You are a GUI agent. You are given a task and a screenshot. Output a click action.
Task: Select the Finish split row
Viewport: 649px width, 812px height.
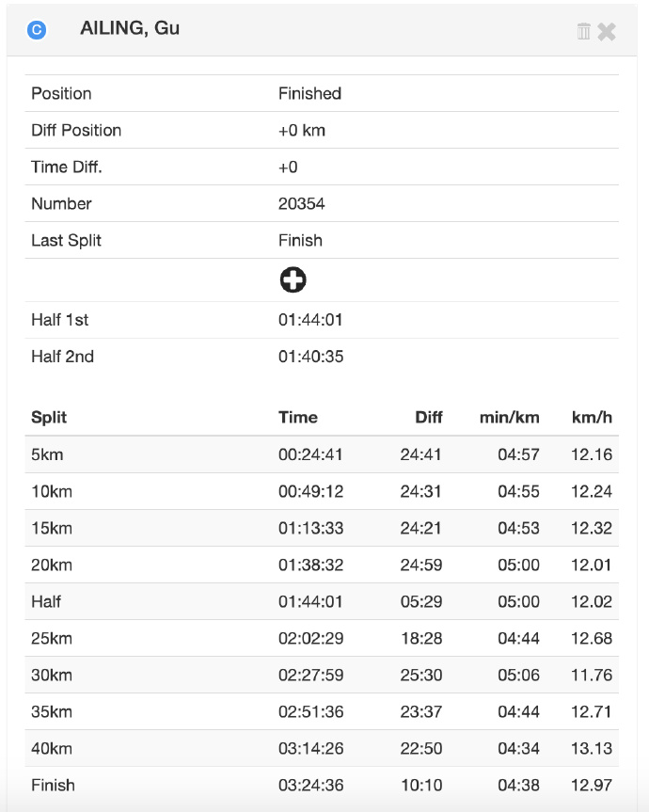click(322, 785)
